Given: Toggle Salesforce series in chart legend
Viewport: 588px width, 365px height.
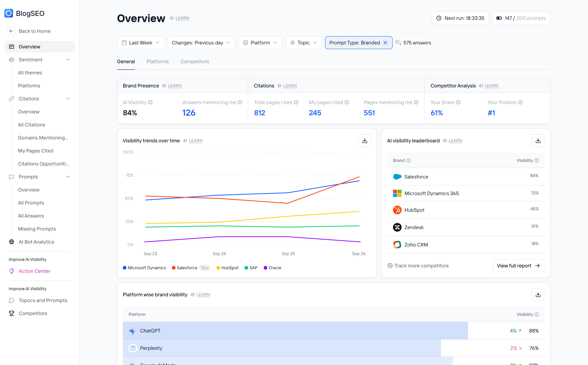Looking at the screenshot, I should (187, 268).
